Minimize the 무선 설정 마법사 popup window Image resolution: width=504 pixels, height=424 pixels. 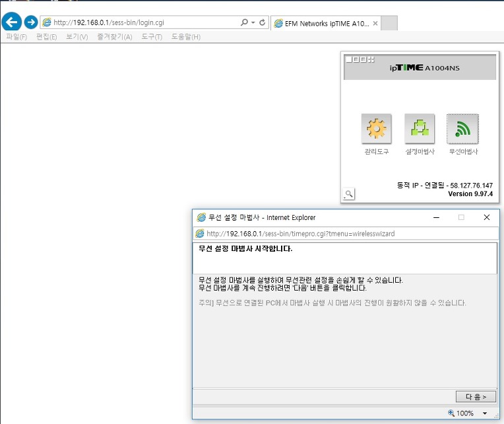tap(436, 217)
